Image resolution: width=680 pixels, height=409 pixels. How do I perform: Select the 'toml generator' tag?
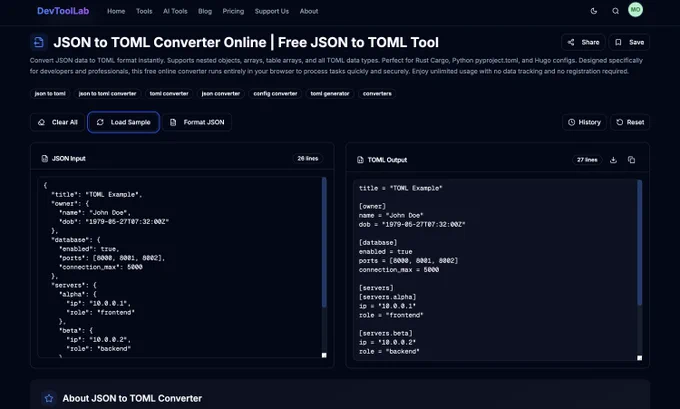(330, 93)
